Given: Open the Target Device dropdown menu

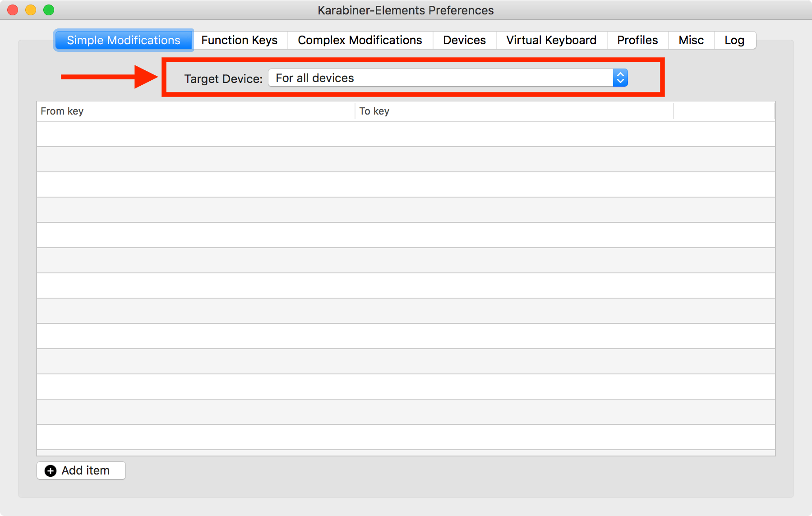Looking at the screenshot, I should (x=447, y=78).
